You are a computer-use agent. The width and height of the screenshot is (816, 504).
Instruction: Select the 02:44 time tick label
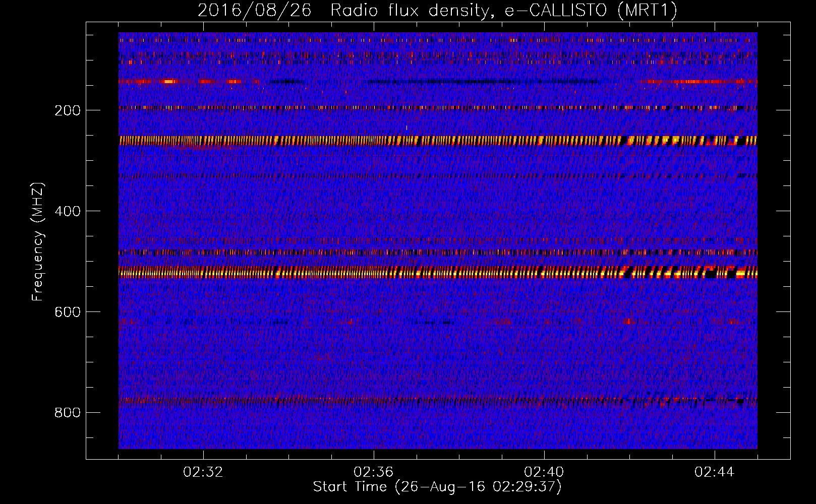pyautogui.click(x=715, y=472)
